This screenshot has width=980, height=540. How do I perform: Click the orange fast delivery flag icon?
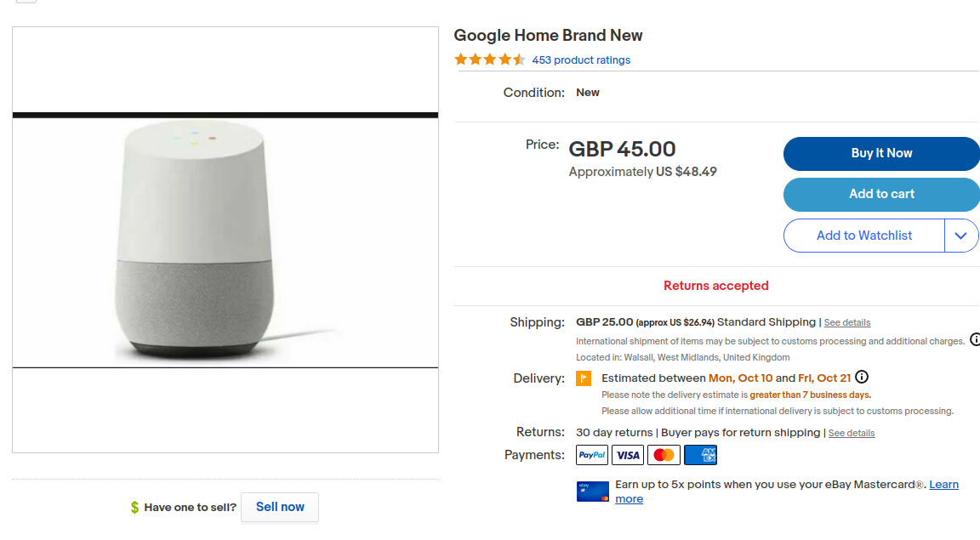[x=584, y=378]
